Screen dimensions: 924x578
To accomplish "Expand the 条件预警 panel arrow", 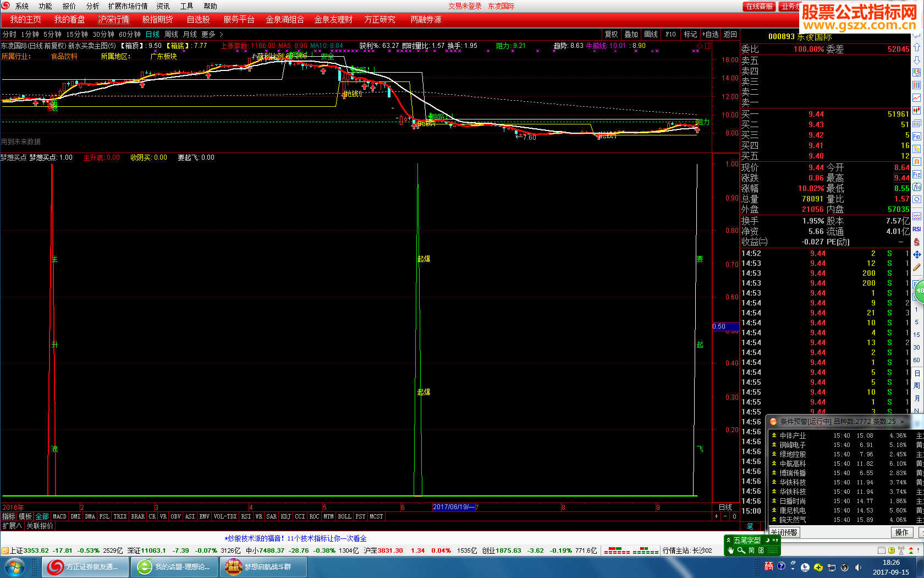I will click(902, 422).
